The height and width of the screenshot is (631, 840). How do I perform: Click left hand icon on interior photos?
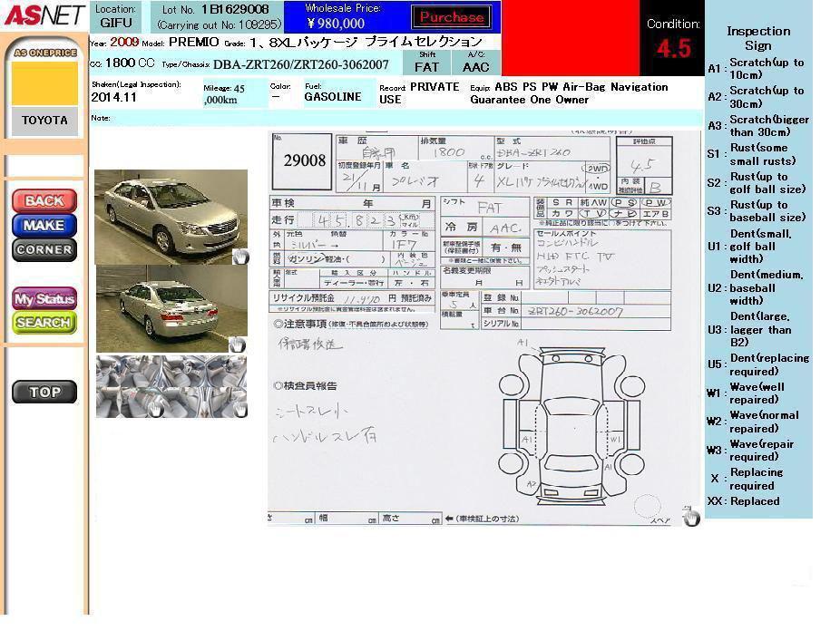pos(156,409)
